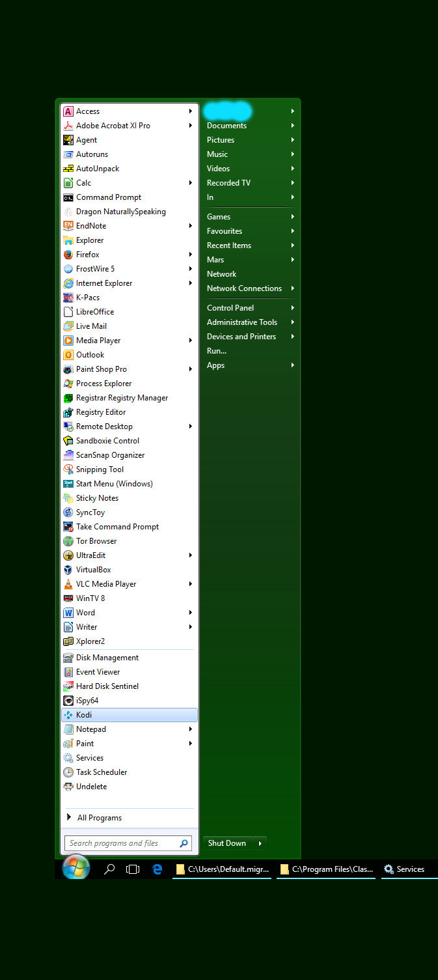
Task: Open the Sandboxie Control icon
Action: pyautogui.click(x=68, y=441)
